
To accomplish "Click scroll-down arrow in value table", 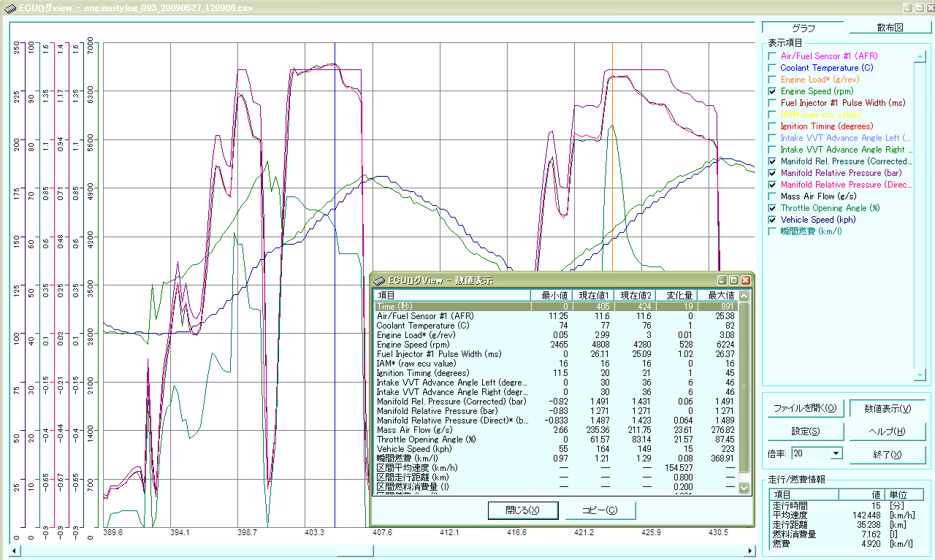I will [744, 488].
